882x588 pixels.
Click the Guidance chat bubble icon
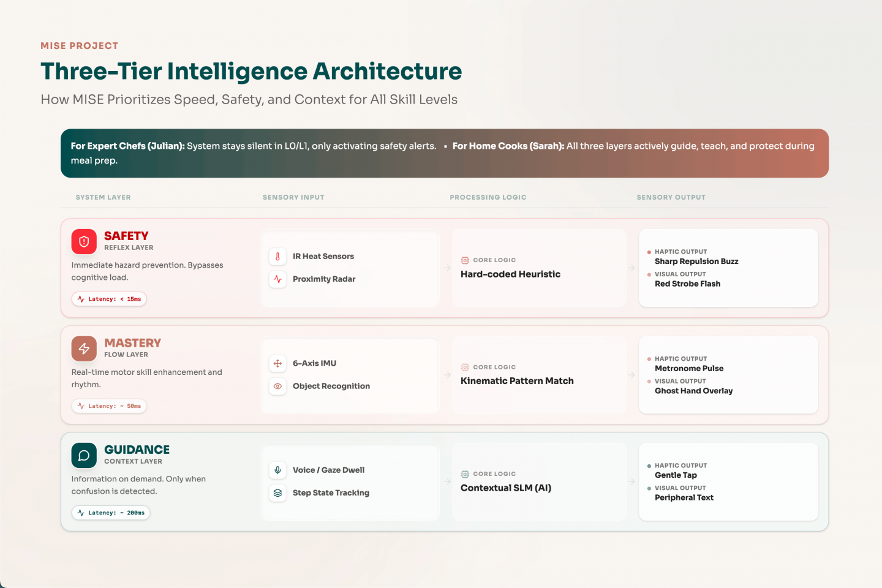pyautogui.click(x=84, y=455)
